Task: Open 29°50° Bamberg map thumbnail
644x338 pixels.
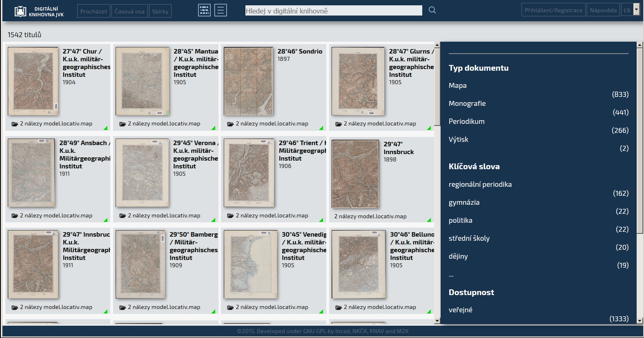Action: [140, 264]
